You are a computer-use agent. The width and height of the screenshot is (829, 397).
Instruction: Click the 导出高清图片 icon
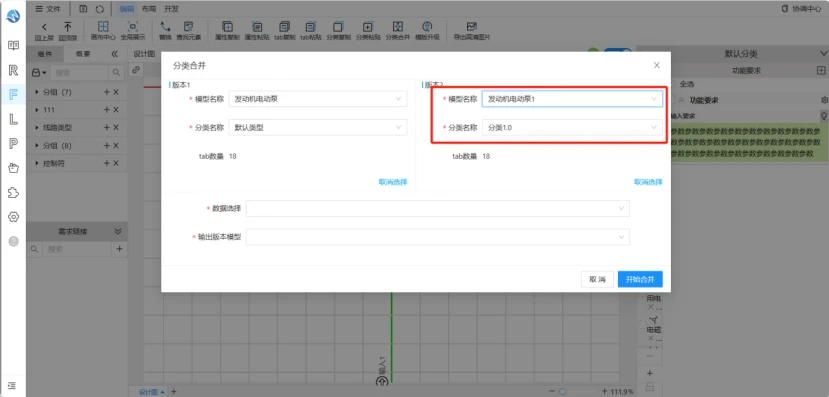click(x=472, y=26)
